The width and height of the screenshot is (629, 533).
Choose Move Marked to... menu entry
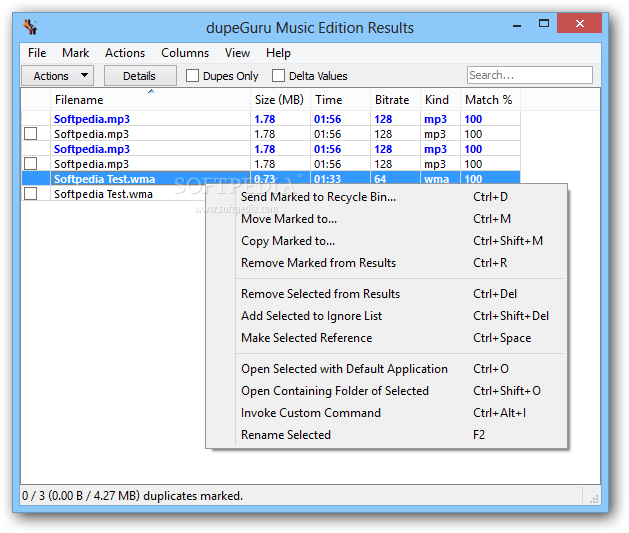[386, 219]
